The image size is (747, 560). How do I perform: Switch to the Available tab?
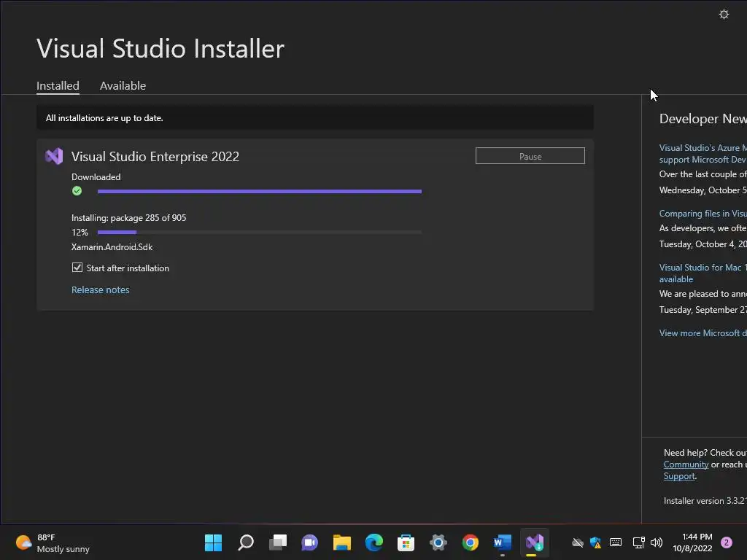click(123, 86)
